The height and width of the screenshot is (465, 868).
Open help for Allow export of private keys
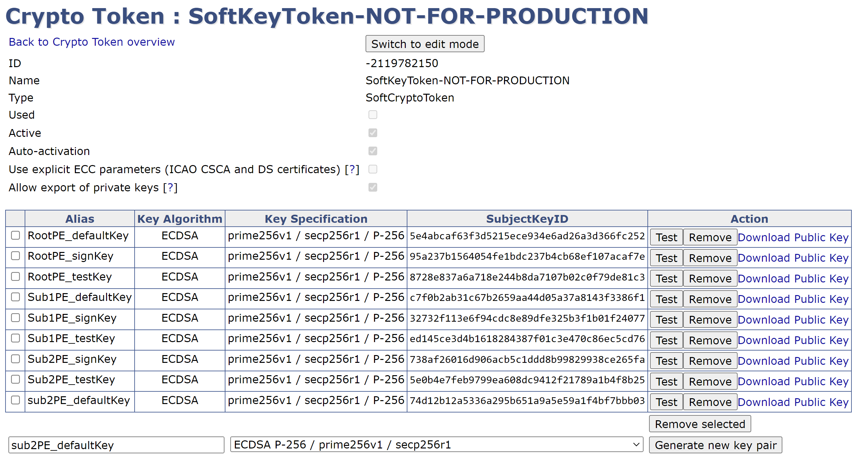coord(170,187)
